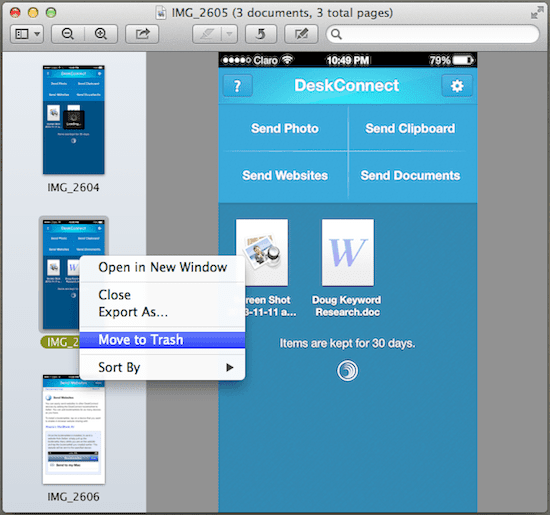The height and width of the screenshot is (515, 550).
Task: Click the battery icon in iPhone status bar
Action: click(463, 60)
